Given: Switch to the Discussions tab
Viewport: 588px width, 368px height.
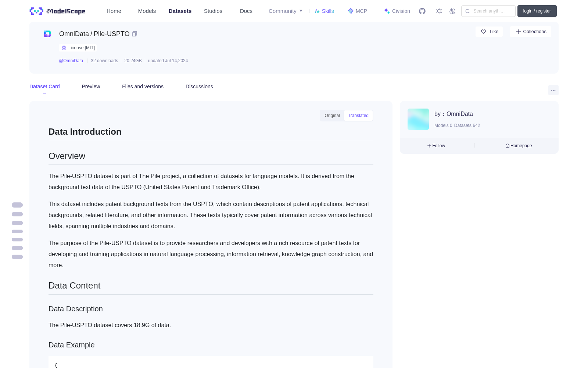Looking at the screenshot, I should pos(199,86).
